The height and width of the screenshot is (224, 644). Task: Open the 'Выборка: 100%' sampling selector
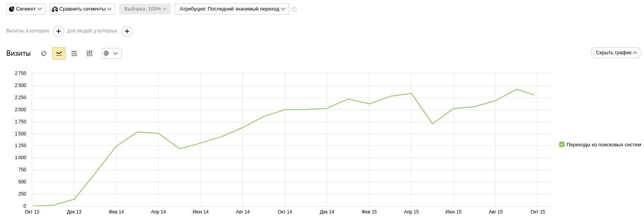tap(145, 9)
